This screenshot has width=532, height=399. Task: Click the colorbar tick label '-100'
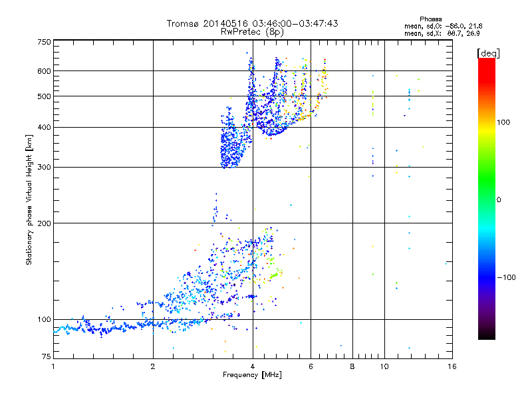pyautogui.click(x=506, y=277)
